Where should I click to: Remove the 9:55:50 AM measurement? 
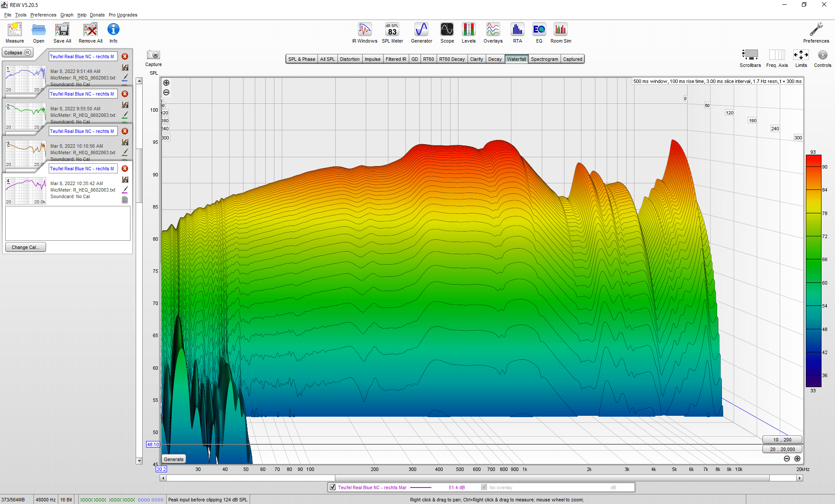tap(125, 94)
